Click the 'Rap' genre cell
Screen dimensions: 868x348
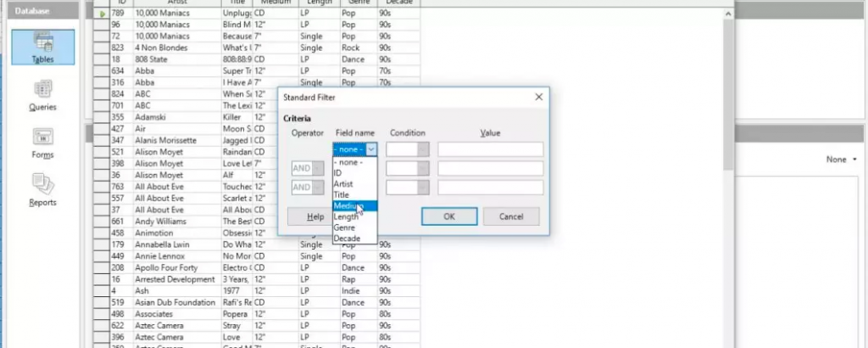point(359,279)
